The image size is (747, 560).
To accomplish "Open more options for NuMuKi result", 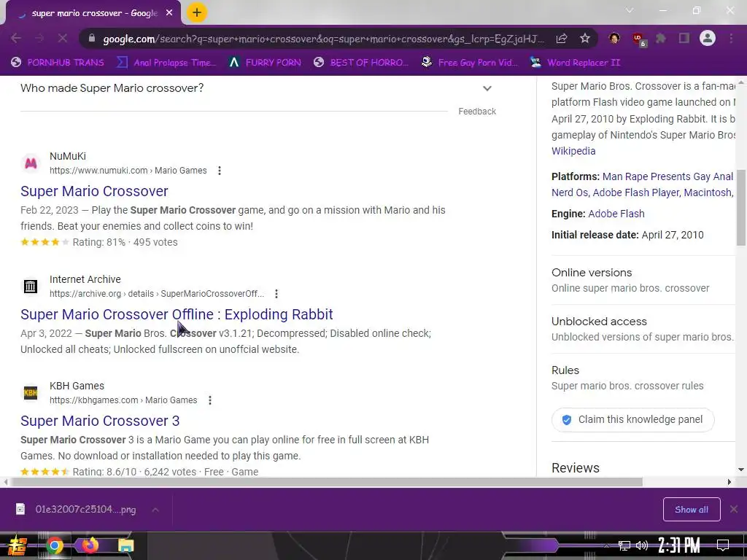I will (x=219, y=171).
